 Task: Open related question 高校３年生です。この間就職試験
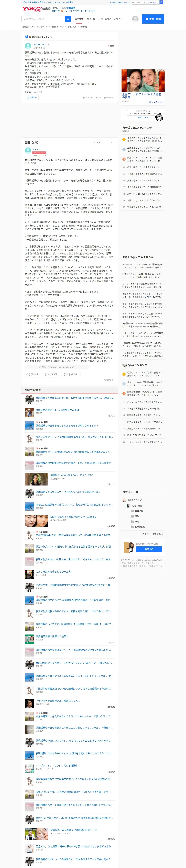pyautogui.click(x=75, y=437)
